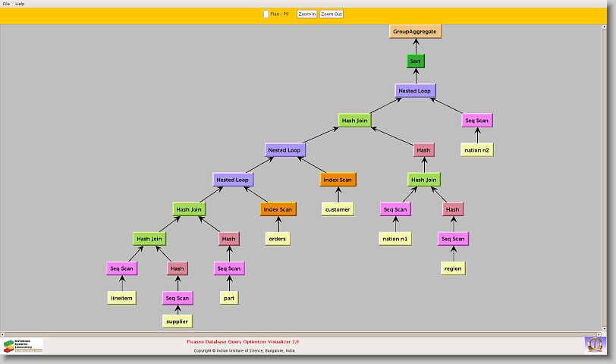616x364 pixels.
Task: Select the GroupAggregate root node
Action: [415, 31]
